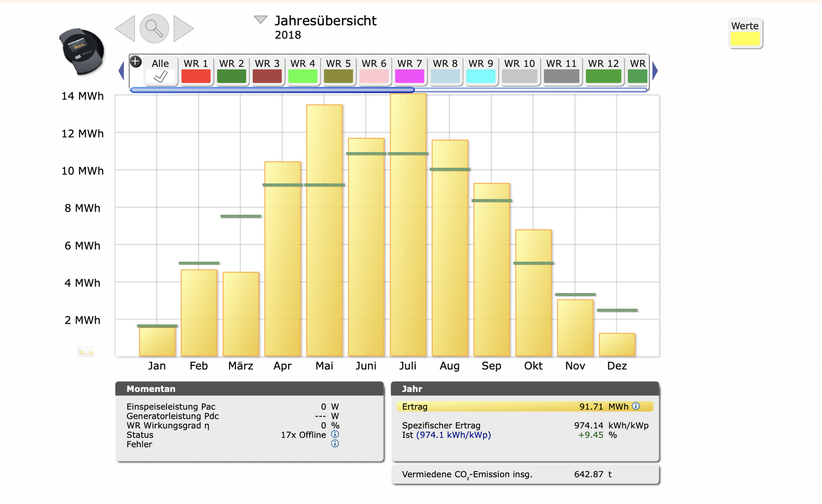Viewport: 822px width, 504px height.
Task: Select the WR 11 dark gray swatch
Action: tap(562, 77)
